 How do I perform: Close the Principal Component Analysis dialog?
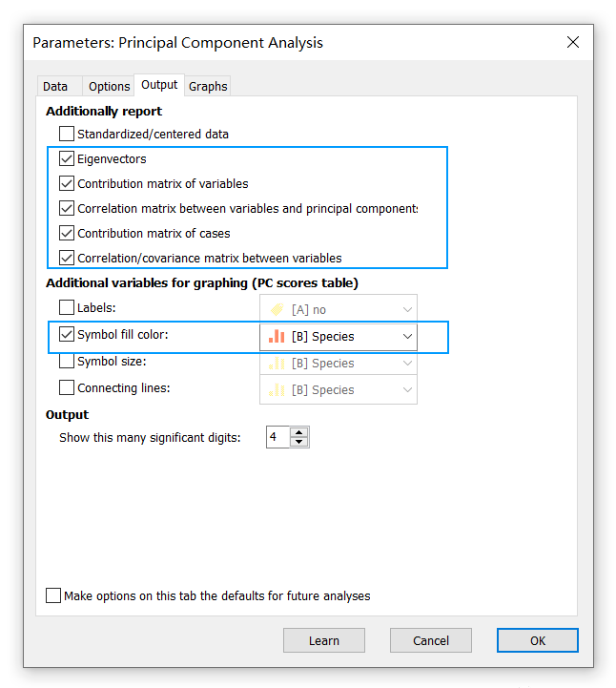[x=572, y=43]
